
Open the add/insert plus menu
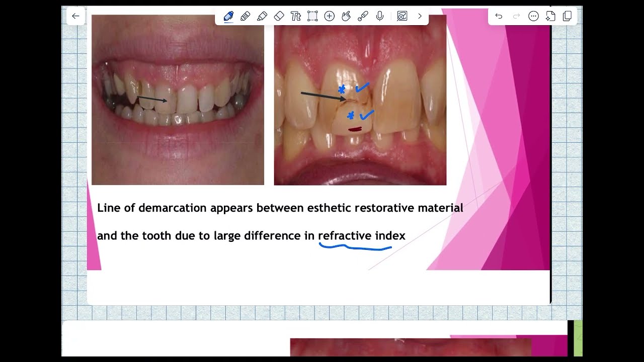coord(330,16)
